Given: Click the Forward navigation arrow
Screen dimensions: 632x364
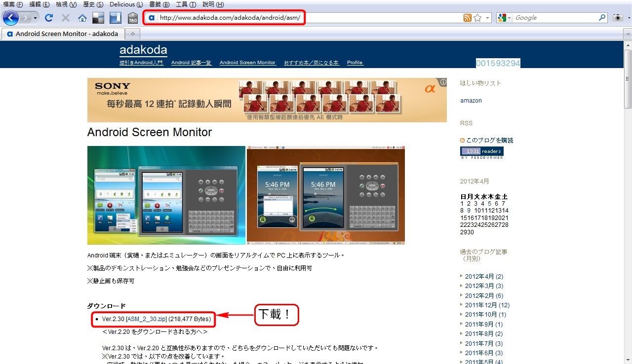Looking at the screenshot, I should tap(26, 18).
